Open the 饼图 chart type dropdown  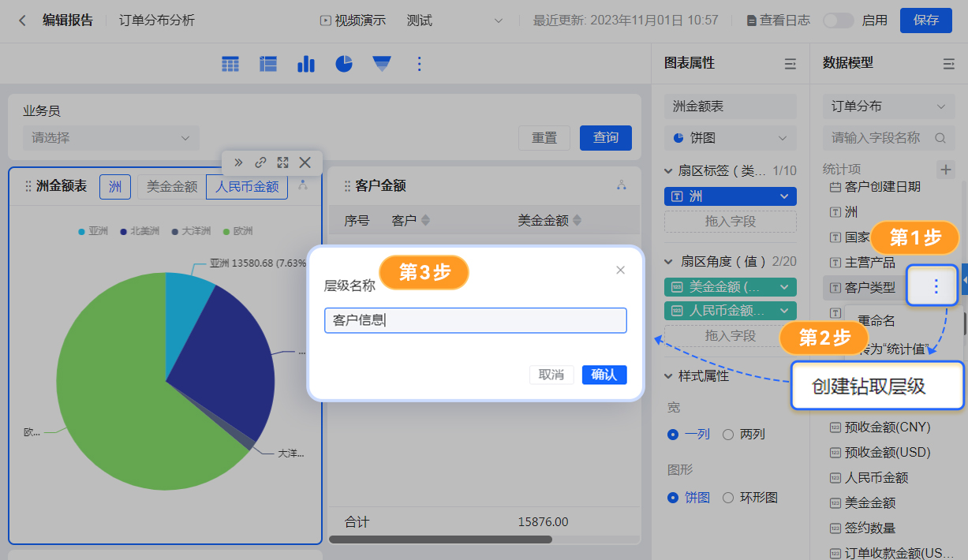pos(730,138)
